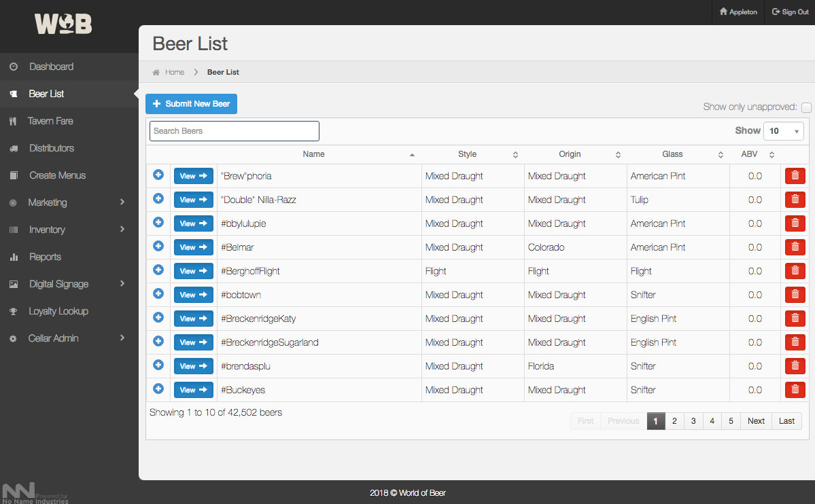View the #bobtown beer details

click(x=193, y=295)
